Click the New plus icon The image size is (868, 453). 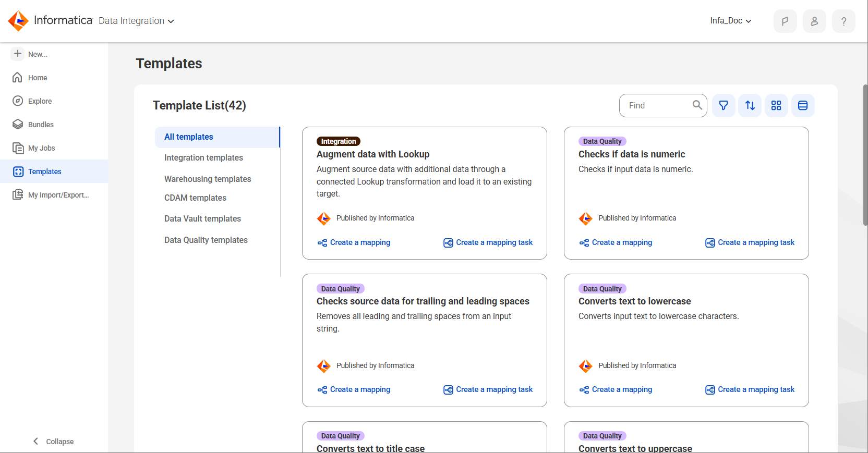[18, 54]
